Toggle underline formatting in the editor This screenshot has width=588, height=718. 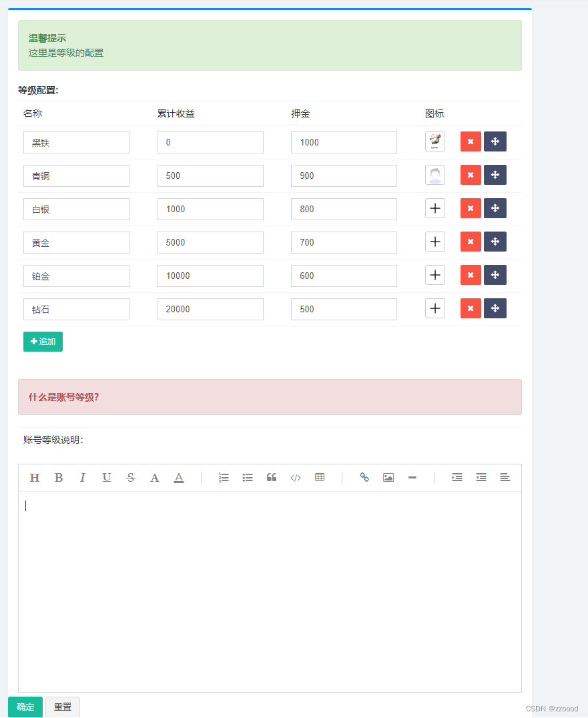tap(107, 477)
